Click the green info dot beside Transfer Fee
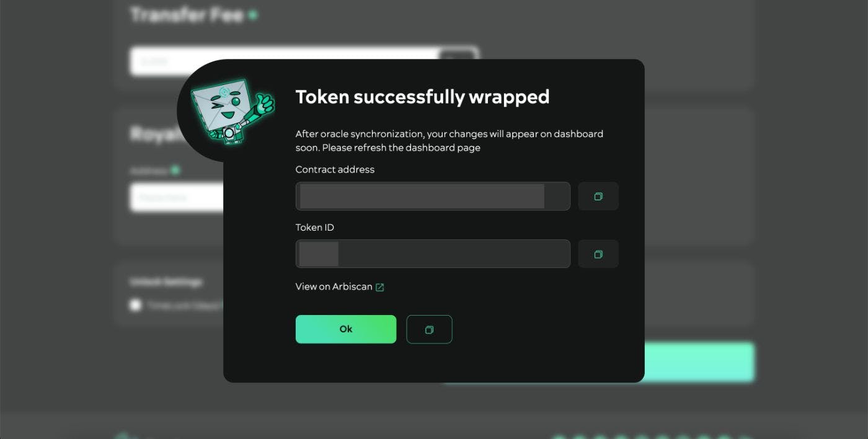The height and width of the screenshot is (439, 868). click(253, 15)
